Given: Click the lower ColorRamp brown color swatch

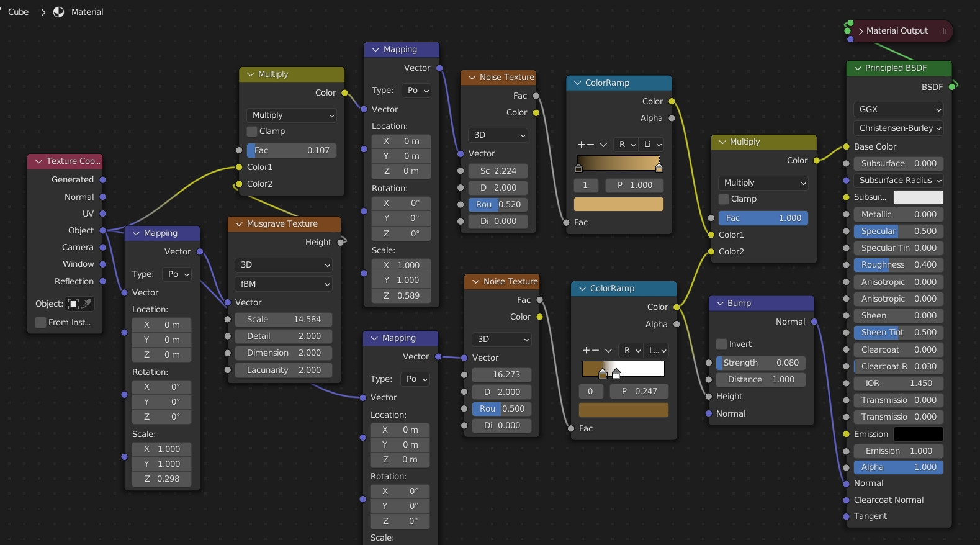Looking at the screenshot, I should [624, 410].
